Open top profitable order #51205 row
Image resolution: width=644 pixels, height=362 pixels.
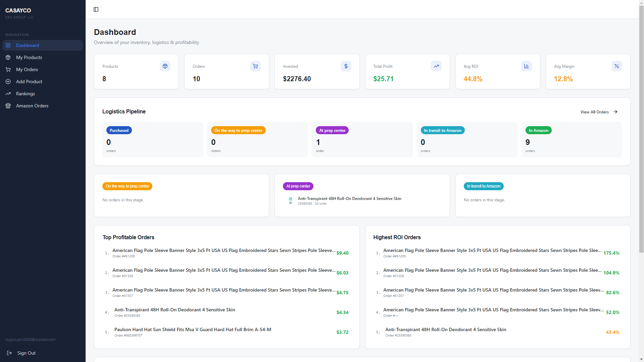[227, 253]
